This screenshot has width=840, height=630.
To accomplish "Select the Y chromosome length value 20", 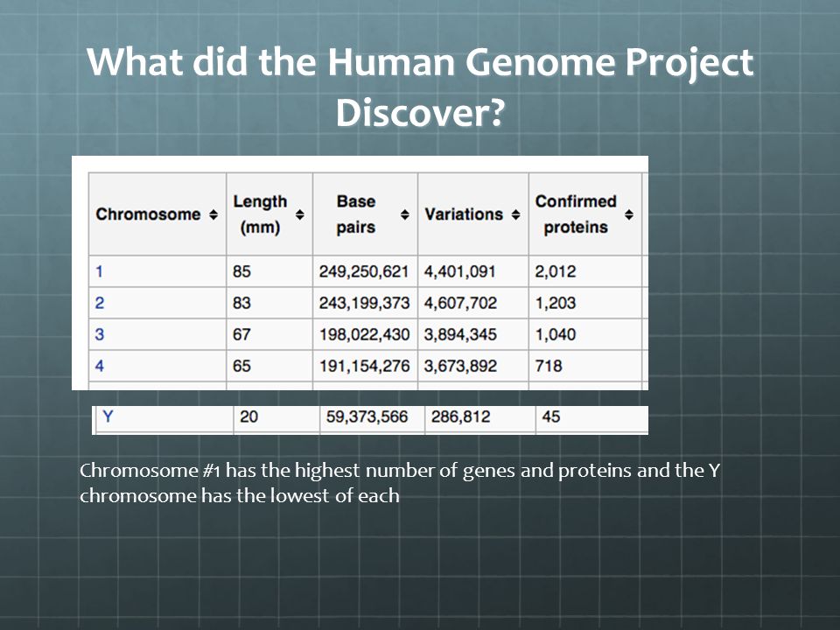I will pyautogui.click(x=248, y=416).
